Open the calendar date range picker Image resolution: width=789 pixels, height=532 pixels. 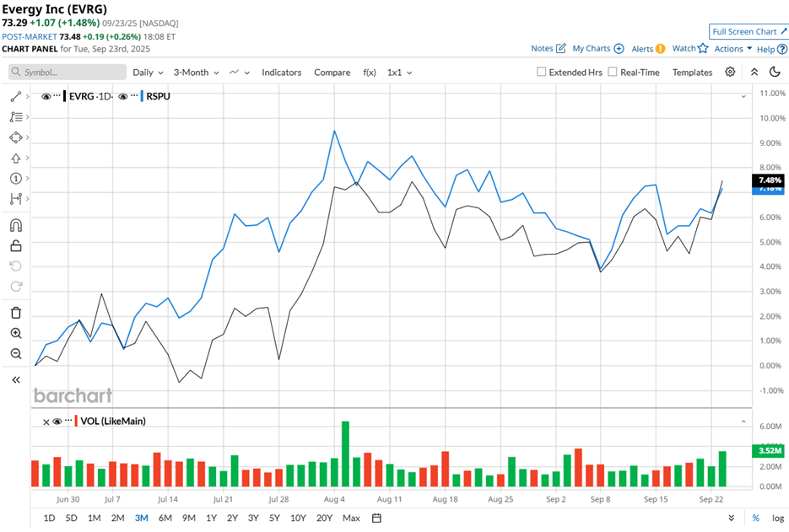(376, 518)
